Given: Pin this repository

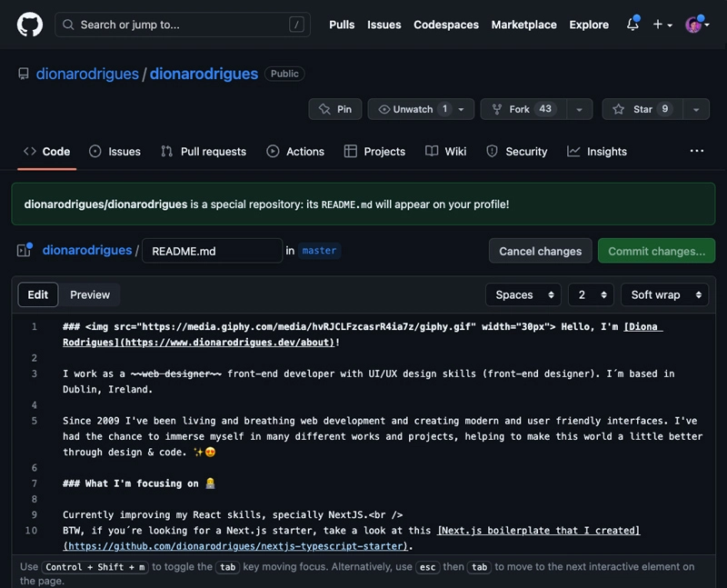Looking at the screenshot, I should (335, 109).
